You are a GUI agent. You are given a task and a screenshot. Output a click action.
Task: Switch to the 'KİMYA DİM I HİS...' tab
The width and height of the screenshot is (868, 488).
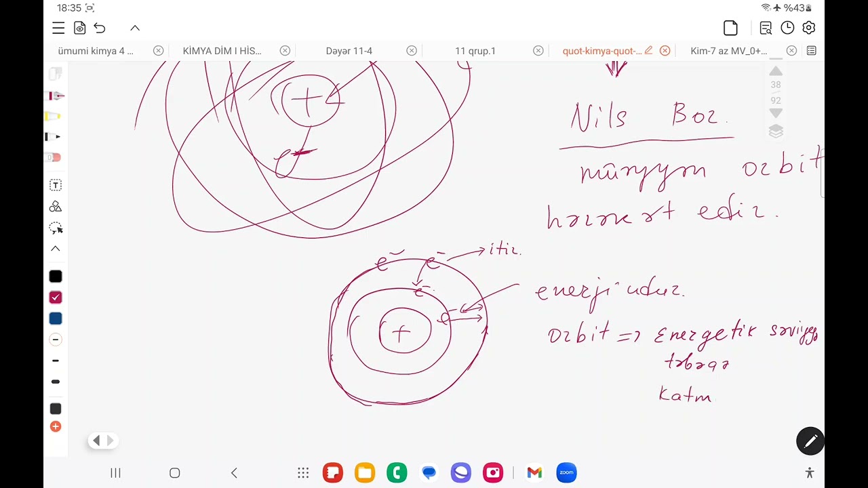coord(222,51)
